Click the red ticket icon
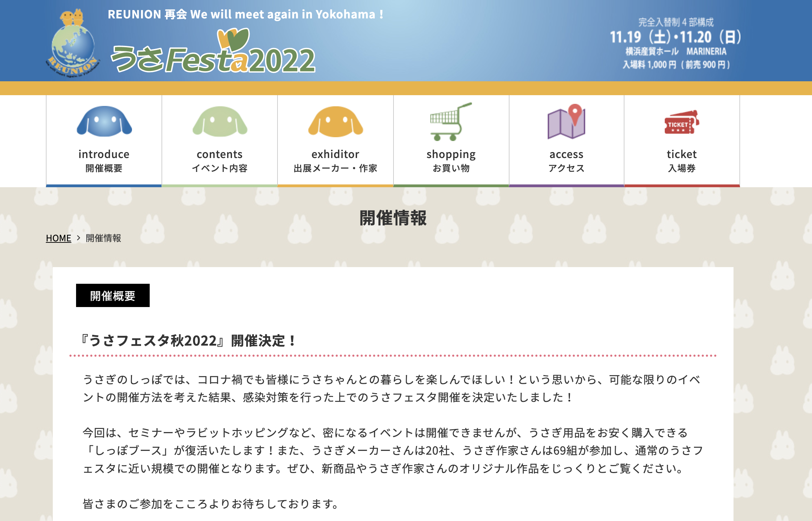Viewport: 812px width, 521px height. (x=681, y=122)
